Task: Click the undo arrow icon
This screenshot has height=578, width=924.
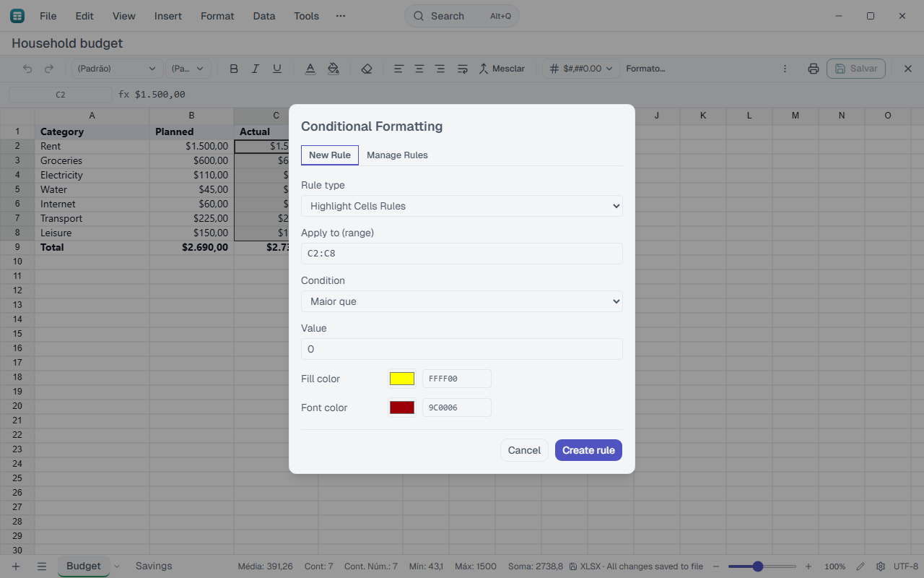Action: [x=27, y=69]
